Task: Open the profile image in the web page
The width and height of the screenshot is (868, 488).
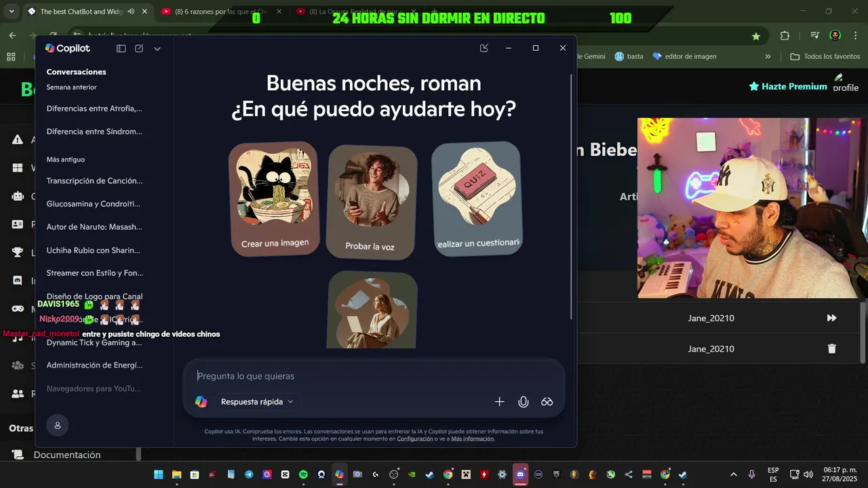Action: (846, 83)
